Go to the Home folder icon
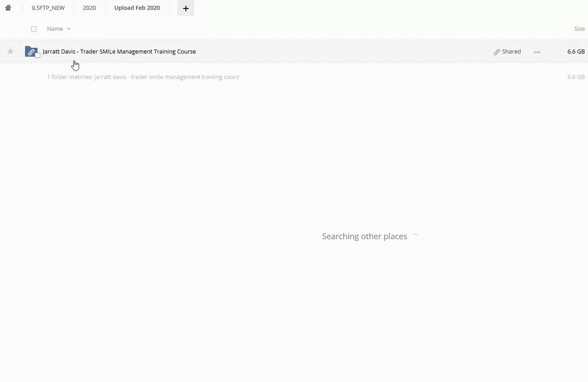Image resolution: width=588 pixels, height=382 pixels. tap(8, 8)
